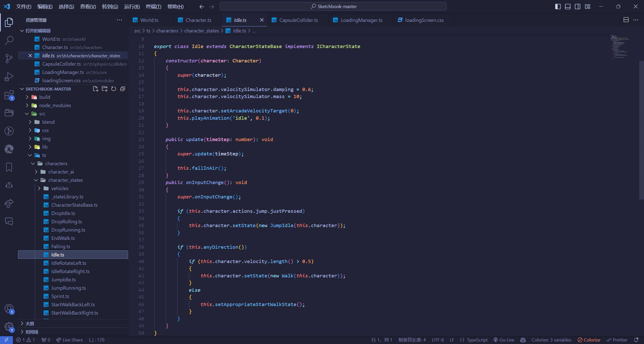Go forward in navigation history

pos(212,7)
